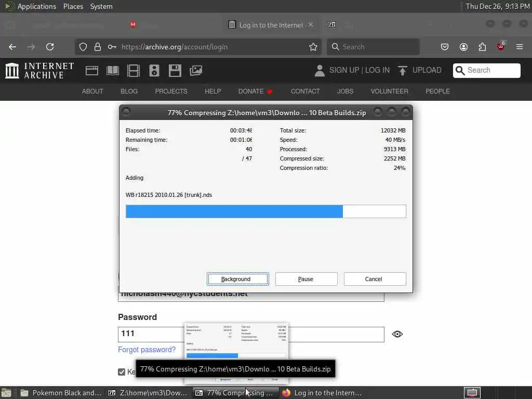Open the Images icon in Archive navbar

click(x=196, y=71)
